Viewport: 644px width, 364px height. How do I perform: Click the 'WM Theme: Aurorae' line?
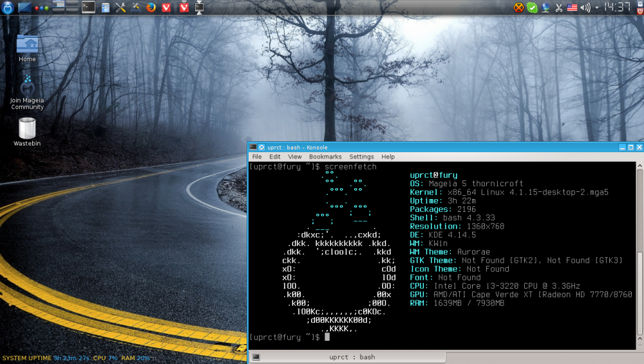(x=450, y=252)
